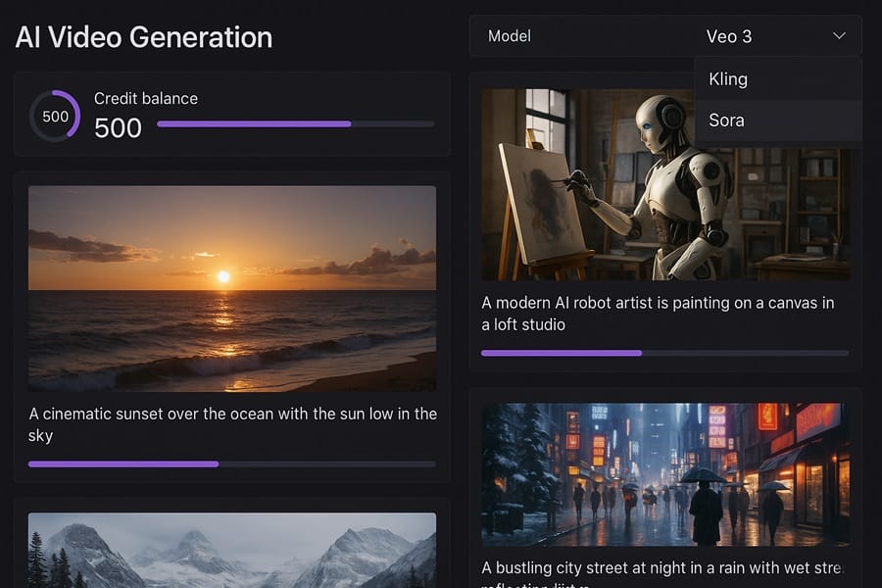
Task: Click the AI Video Generation heading
Action: coord(144,37)
